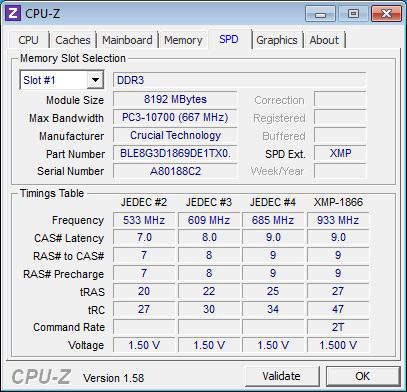
Task: Minimize the CPU-Z window
Action: (x=320, y=14)
